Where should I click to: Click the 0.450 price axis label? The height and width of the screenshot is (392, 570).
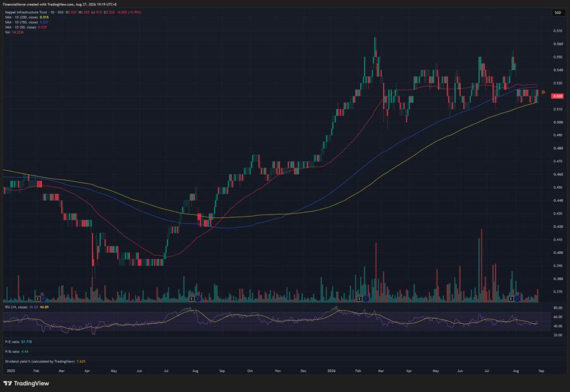(557, 187)
